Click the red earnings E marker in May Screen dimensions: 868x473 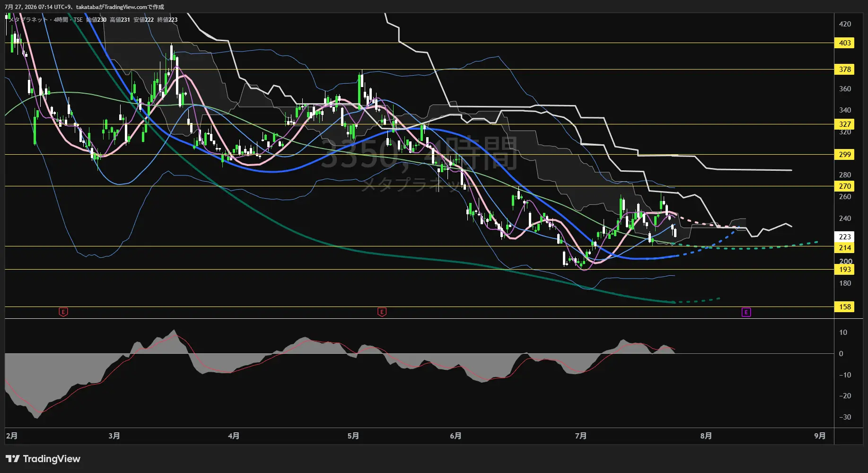[x=382, y=312]
